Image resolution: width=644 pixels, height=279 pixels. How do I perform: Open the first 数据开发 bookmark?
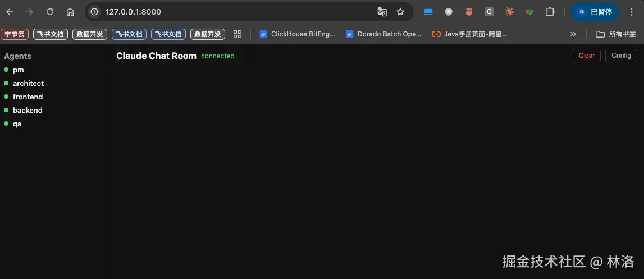coord(90,34)
